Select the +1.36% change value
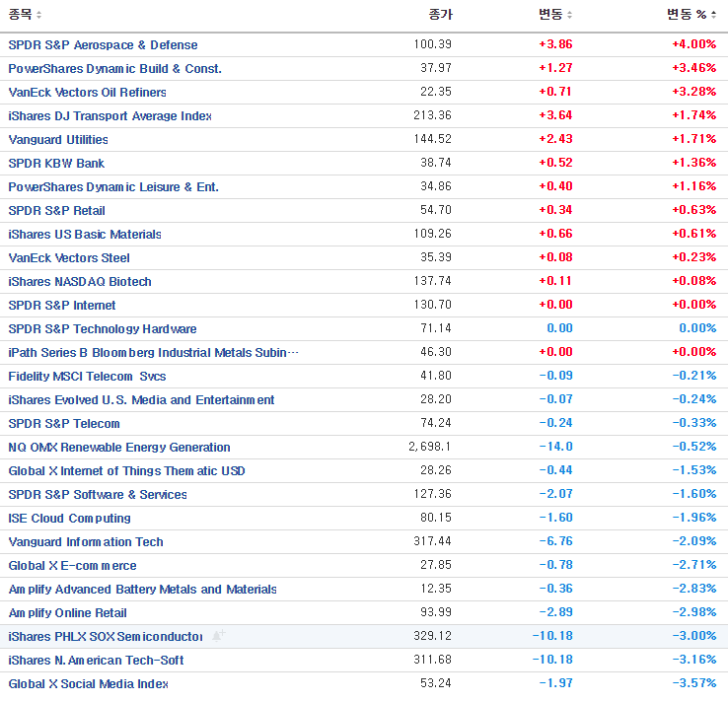The width and height of the screenshot is (728, 702). pos(694,163)
